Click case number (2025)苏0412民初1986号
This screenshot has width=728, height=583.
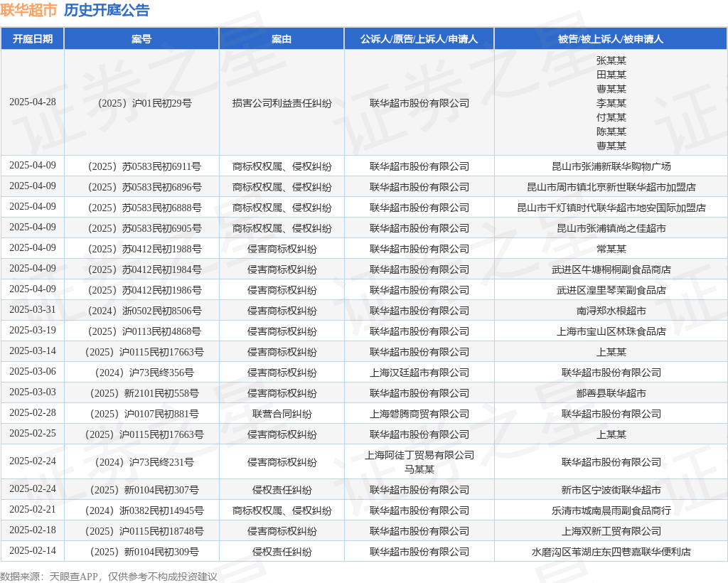pos(144,290)
